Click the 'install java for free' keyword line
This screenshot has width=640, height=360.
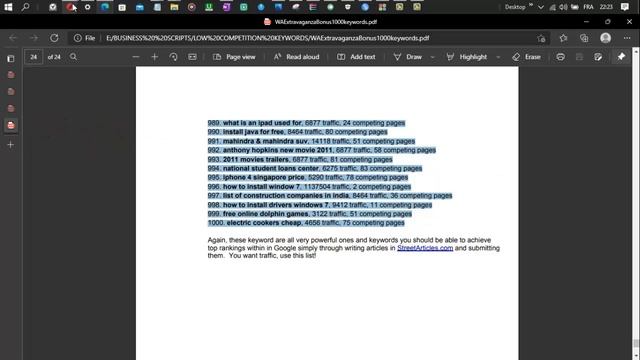[x=298, y=132]
